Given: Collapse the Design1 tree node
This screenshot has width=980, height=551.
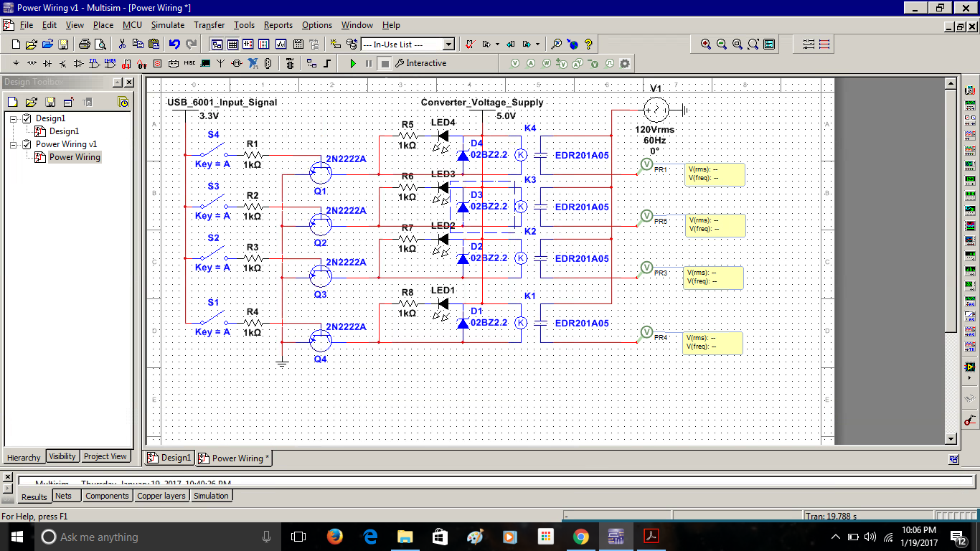Looking at the screenshot, I should [x=14, y=118].
